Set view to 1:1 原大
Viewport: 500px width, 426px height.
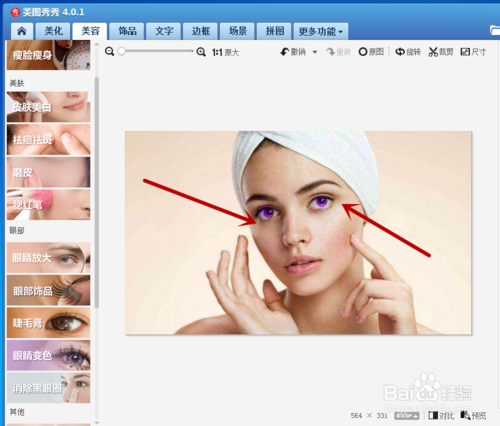[x=226, y=52]
